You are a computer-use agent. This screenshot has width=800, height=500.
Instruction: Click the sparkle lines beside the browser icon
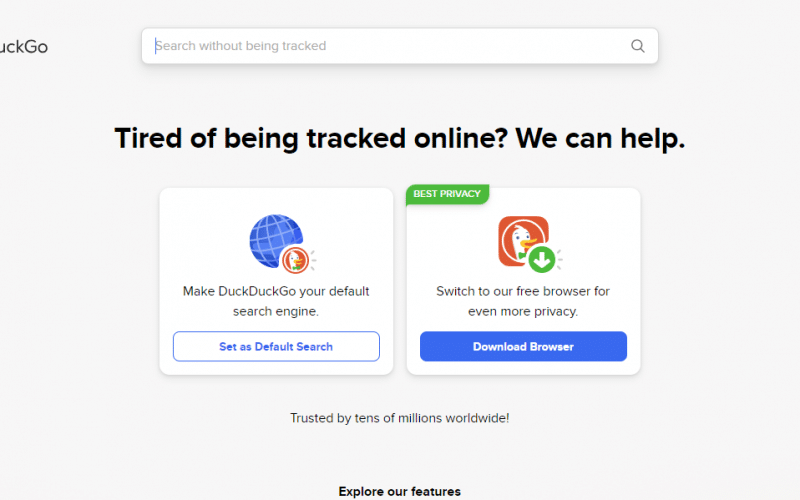[559, 259]
